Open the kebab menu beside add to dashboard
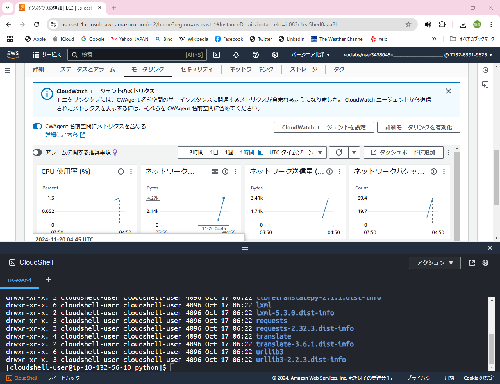The height and width of the screenshot is (384, 500). 449,153
